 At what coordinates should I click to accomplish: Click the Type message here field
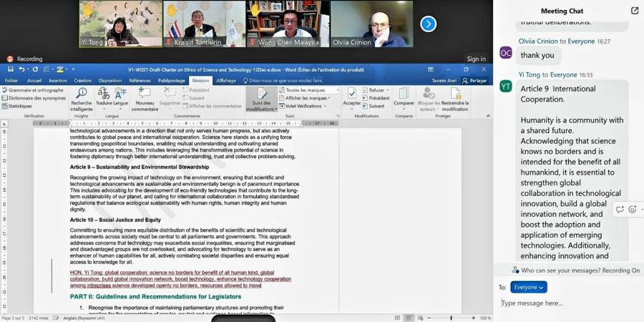(x=565, y=303)
